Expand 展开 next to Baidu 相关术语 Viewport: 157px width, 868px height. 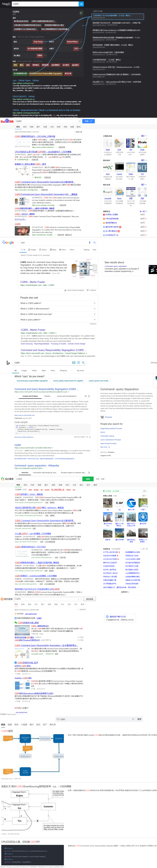[x=144, y=185]
